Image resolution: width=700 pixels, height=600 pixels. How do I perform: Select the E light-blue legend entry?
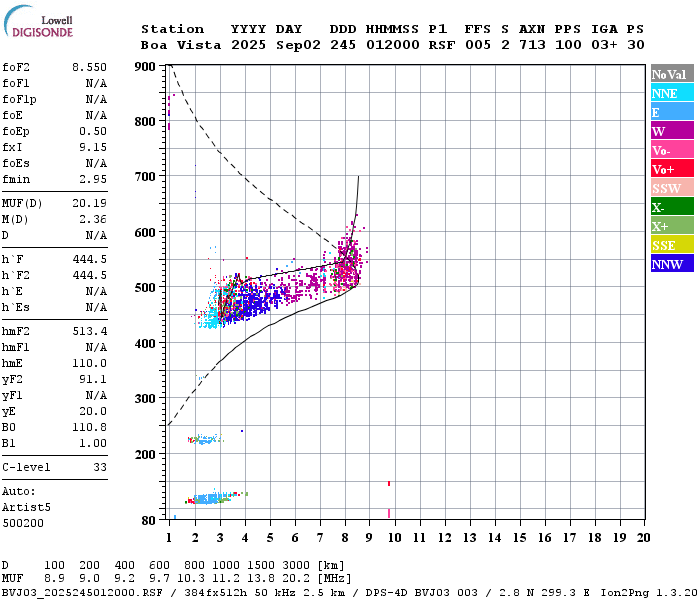coord(672,112)
